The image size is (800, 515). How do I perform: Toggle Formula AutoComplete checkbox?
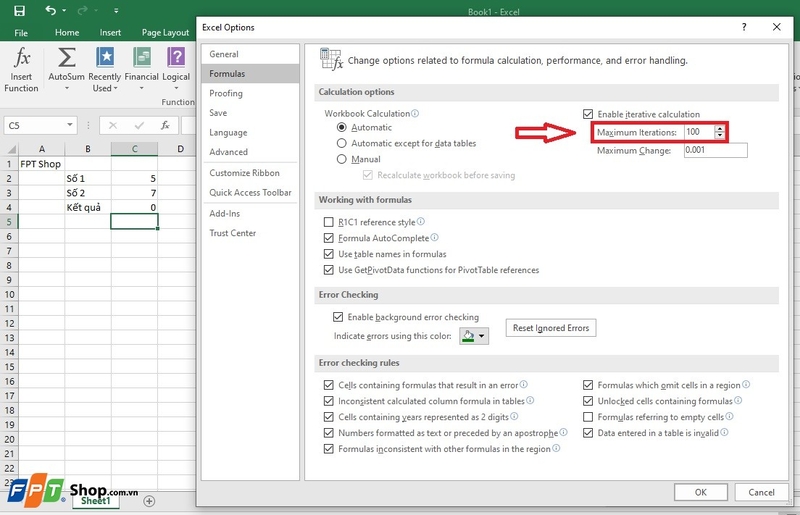point(329,238)
